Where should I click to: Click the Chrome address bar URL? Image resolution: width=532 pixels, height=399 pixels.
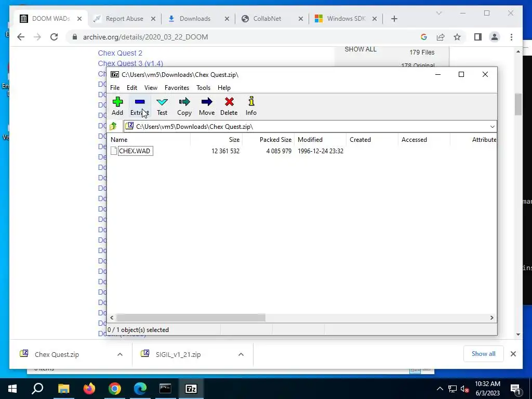(x=145, y=37)
